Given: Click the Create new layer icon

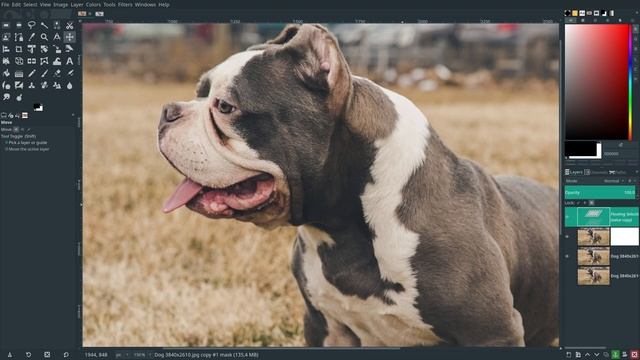Looking at the screenshot, I should coord(569,355).
